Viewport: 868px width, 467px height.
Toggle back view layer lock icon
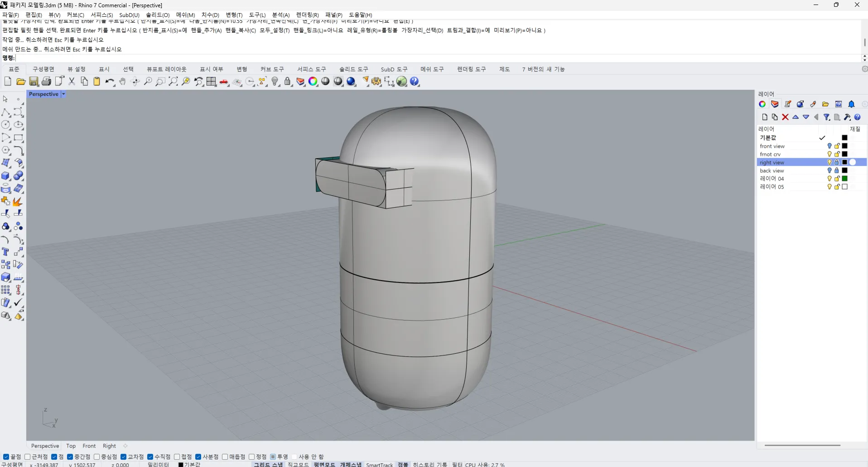[837, 170]
